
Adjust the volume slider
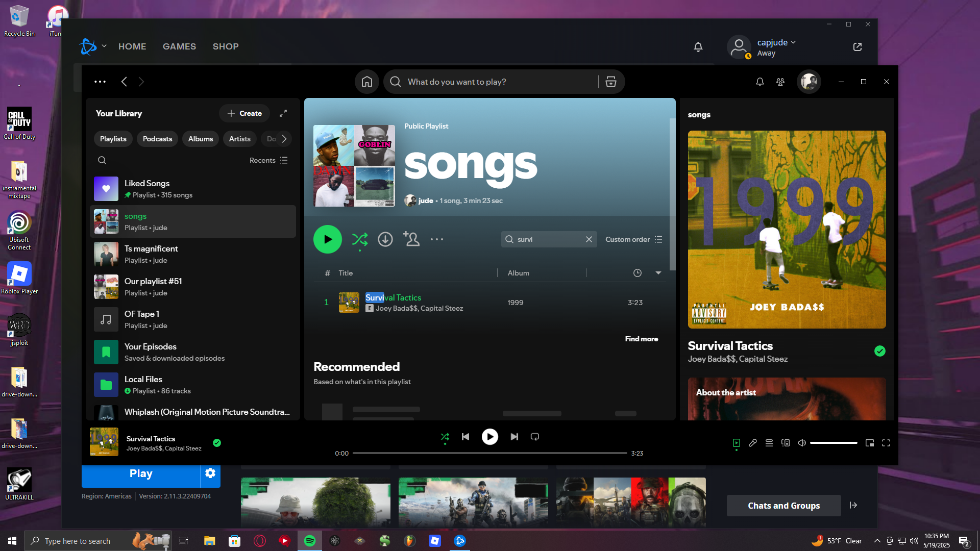point(833,443)
